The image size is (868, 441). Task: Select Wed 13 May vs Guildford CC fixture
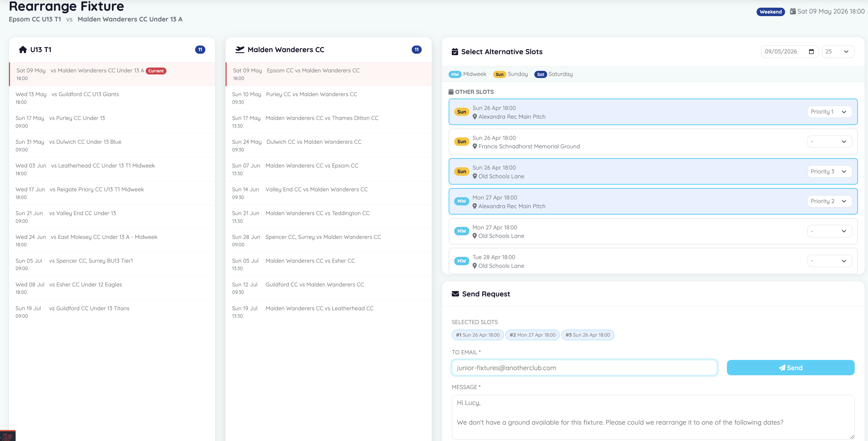click(x=112, y=98)
